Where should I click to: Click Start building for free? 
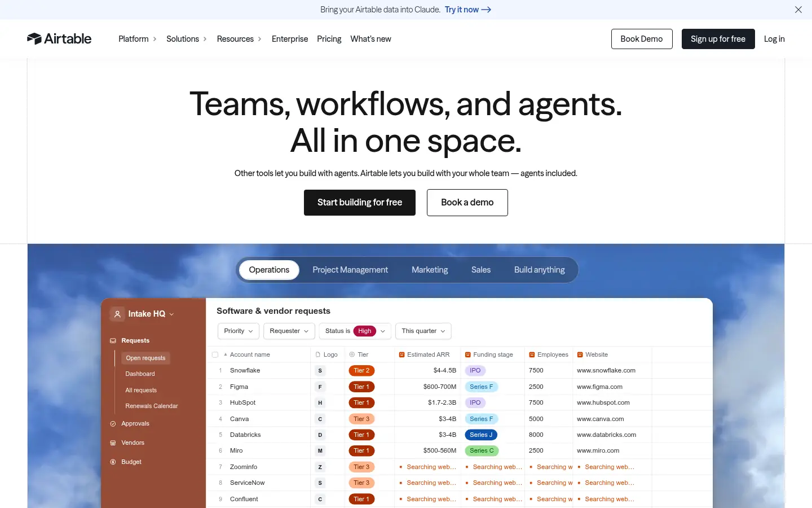(x=360, y=203)
